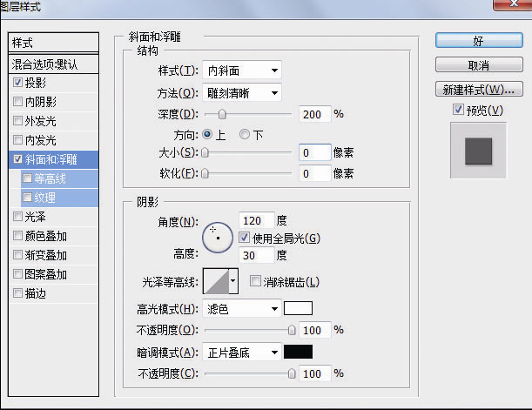Click the 新建样式 (New Style) button
This screenshot has height=410, width=532.
tap(478, 90)
